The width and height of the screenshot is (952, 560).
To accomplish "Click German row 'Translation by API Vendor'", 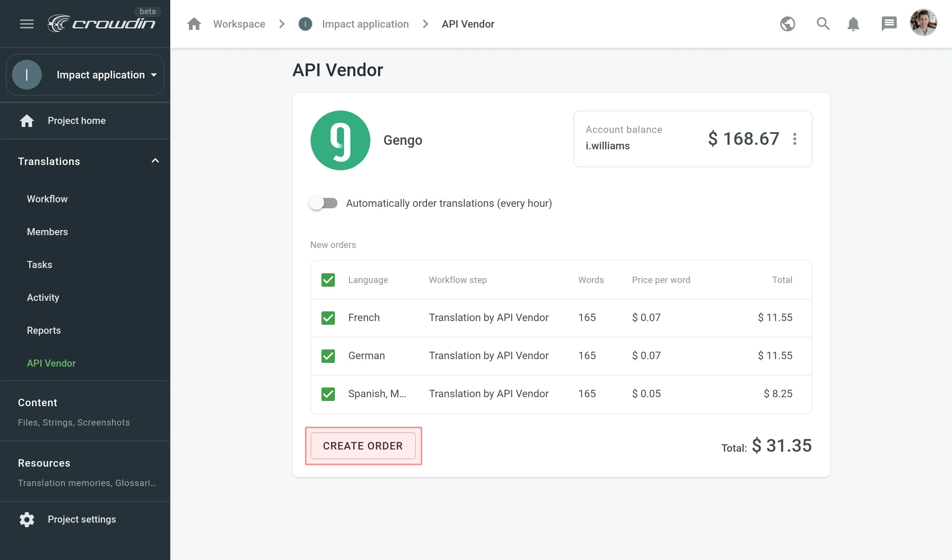I will (489, 355).
